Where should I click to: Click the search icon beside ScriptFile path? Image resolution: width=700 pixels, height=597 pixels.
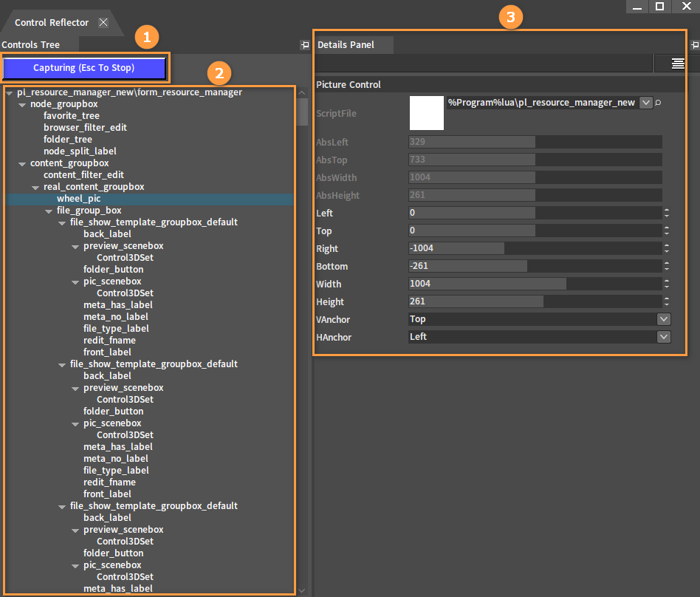pos(658,103)
